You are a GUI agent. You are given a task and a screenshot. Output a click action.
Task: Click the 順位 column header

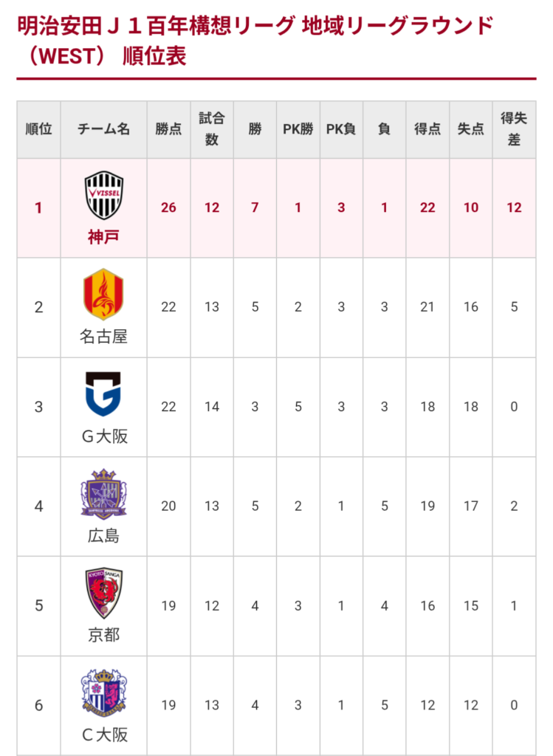(38, 129)
